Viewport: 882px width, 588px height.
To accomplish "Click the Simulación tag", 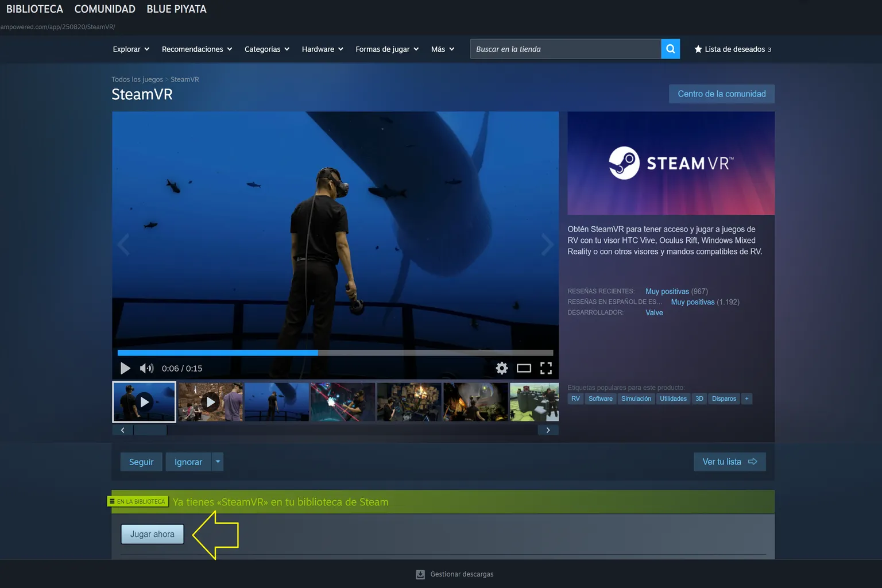I will point(636,399).
